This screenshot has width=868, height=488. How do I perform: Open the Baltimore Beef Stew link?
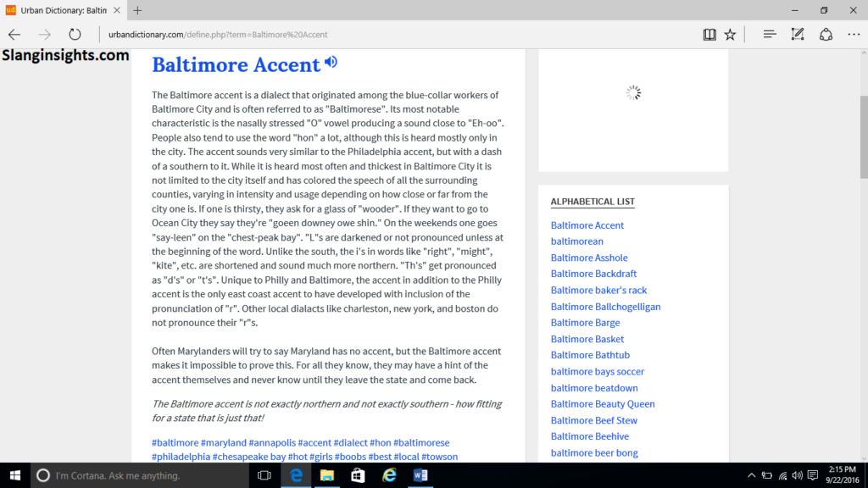click(594, 420)
